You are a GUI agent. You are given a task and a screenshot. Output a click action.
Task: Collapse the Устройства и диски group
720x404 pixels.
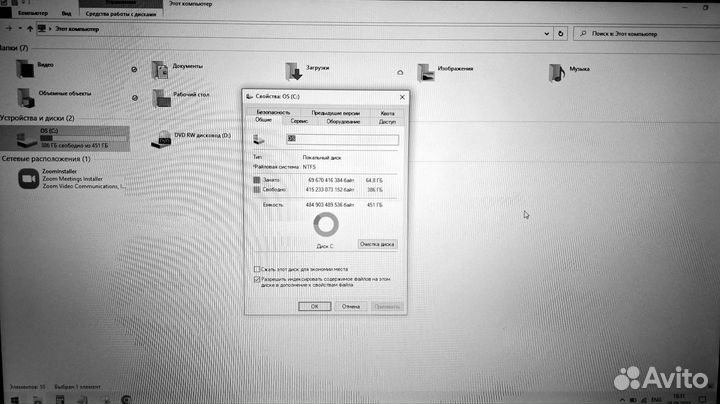(36, 118)
